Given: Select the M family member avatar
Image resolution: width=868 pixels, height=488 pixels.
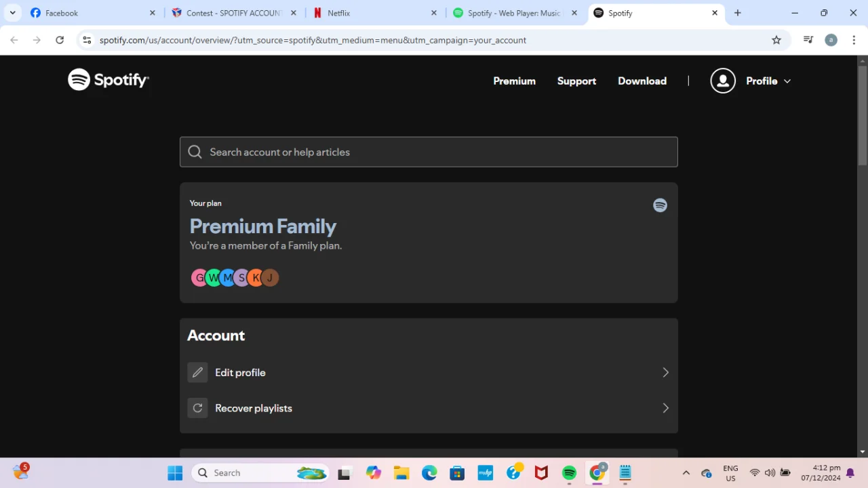Looking at the screenshot, I should point(227,278).
